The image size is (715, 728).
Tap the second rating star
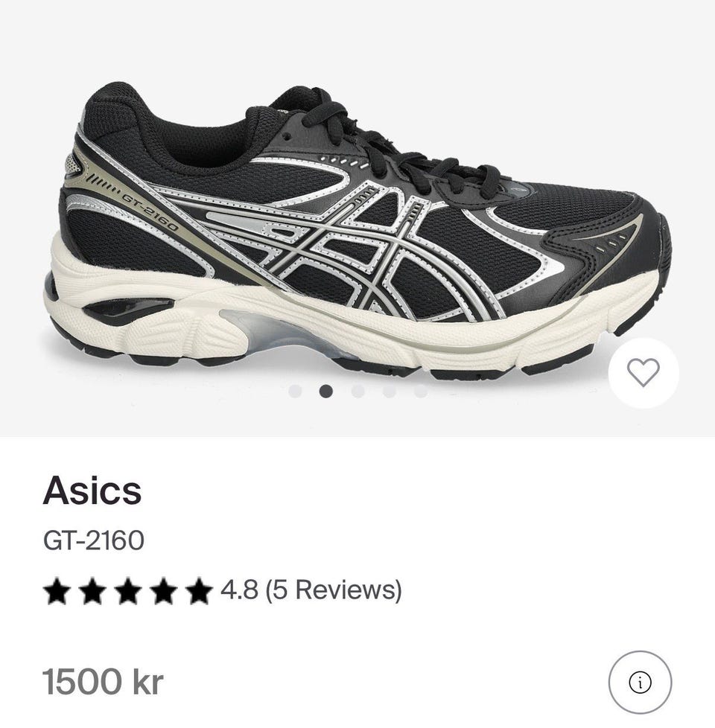click(x=92, y=590)
